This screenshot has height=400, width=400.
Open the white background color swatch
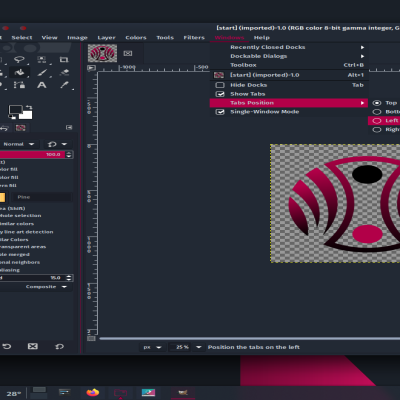click(x=26, y=114)
